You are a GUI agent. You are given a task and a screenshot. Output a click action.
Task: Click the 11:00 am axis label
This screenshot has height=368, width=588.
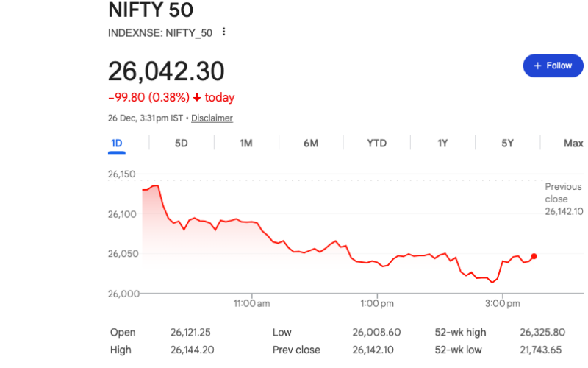click(252, 303)
